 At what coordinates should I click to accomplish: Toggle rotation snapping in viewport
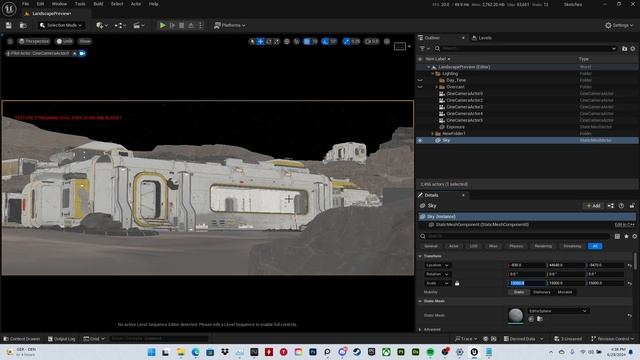coord(325,41)
